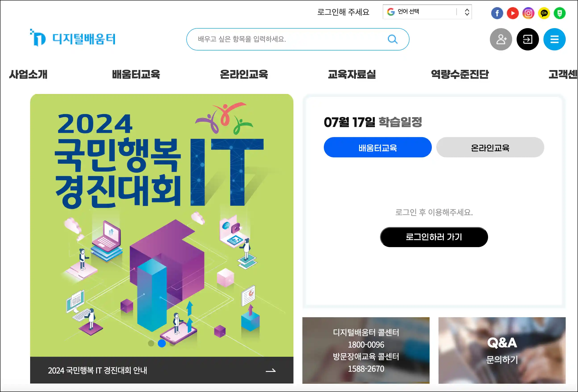This screenshot has height=392, width=578.
Task: Open the blue hamburger menu
Action: coord(554,39)
